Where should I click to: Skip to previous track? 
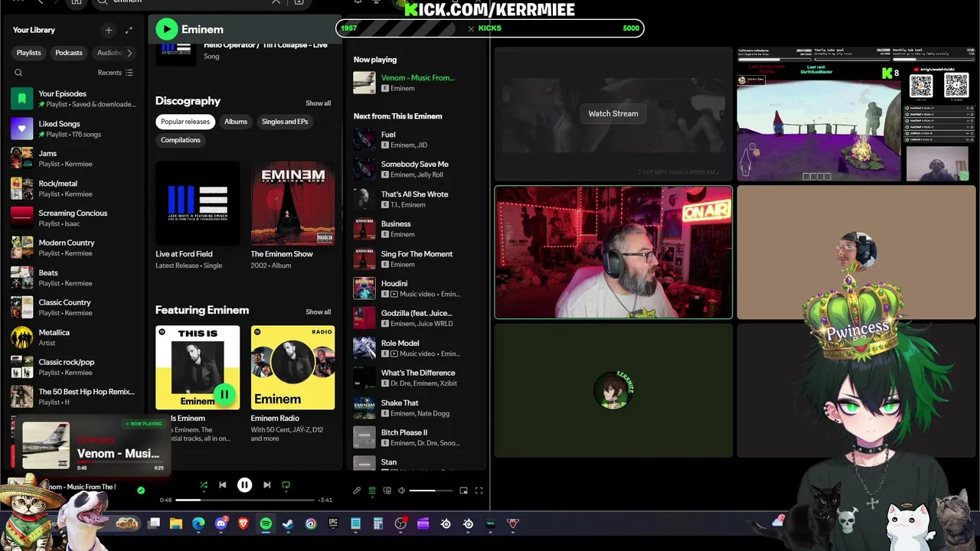[x=223, y=484]
